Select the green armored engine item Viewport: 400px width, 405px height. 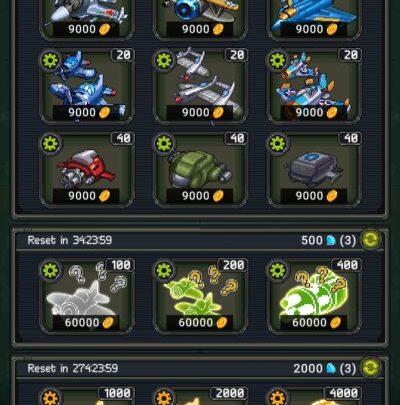(x=200, y=170)
